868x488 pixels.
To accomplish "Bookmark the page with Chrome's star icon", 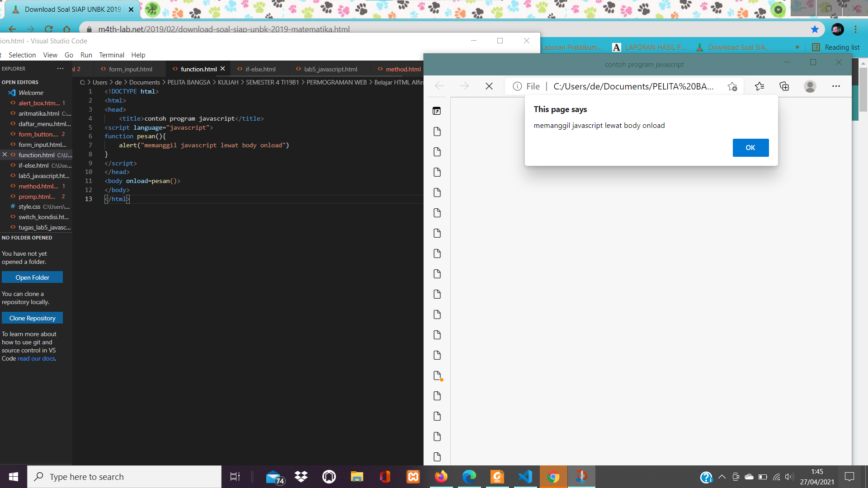I will pos(815,29).
